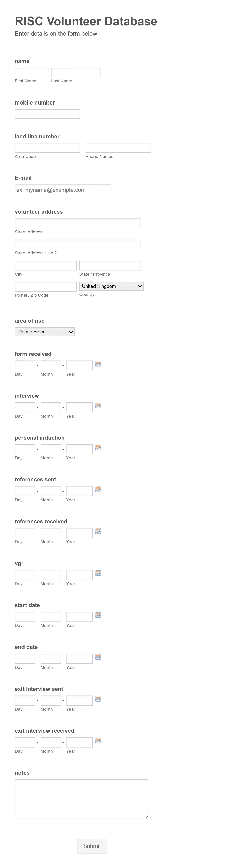This screenshot has width=235, height=868.
Task: Open the calendar picker for form received
Action: [x=98, y=364]
